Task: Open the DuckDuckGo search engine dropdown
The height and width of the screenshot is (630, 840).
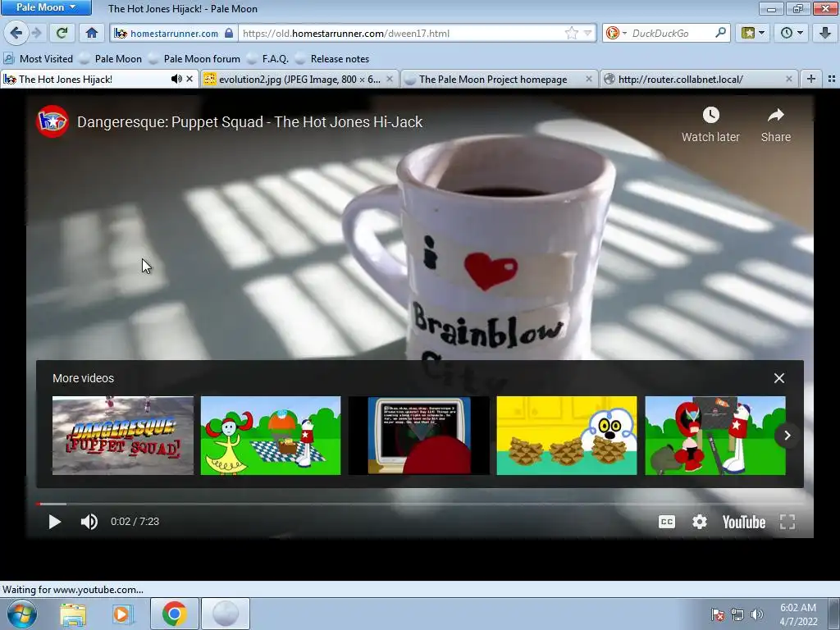Action: coord(615,33)
